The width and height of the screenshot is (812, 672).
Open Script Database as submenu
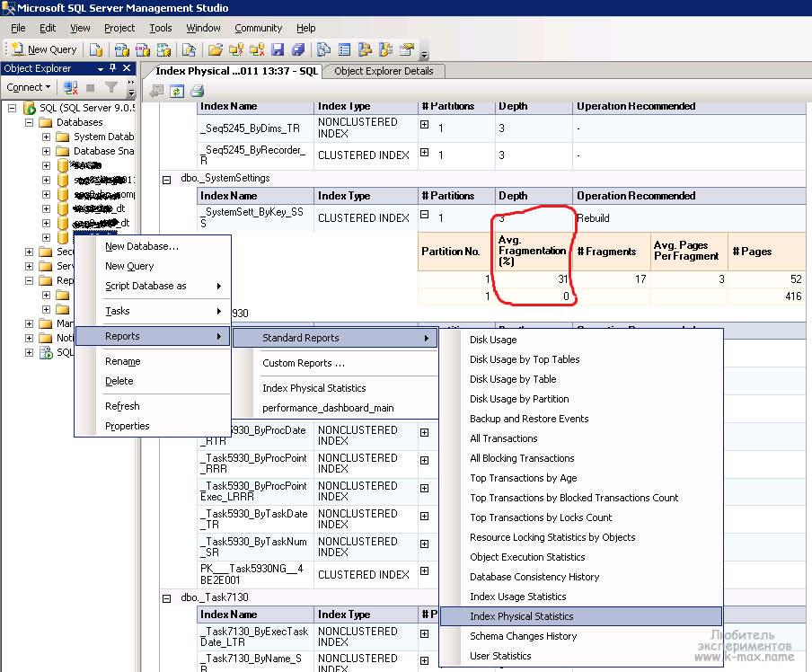click(153, 286)
